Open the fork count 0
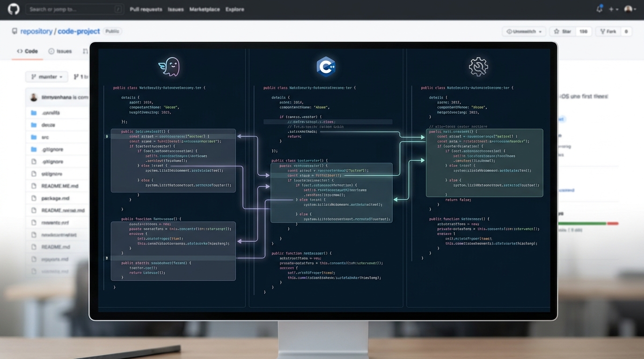This screenshot has width=644, height=359. click(x=626, y=31)
